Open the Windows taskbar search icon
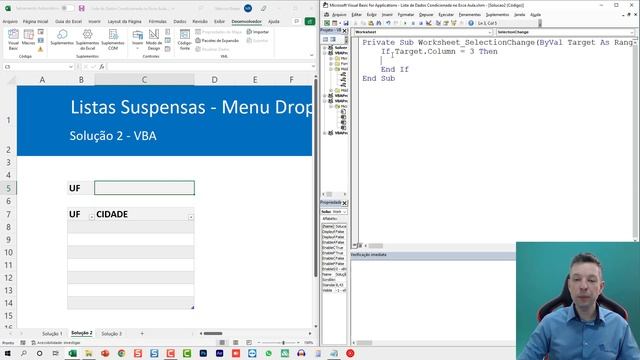The image size is (640, 360). (23, 353)
